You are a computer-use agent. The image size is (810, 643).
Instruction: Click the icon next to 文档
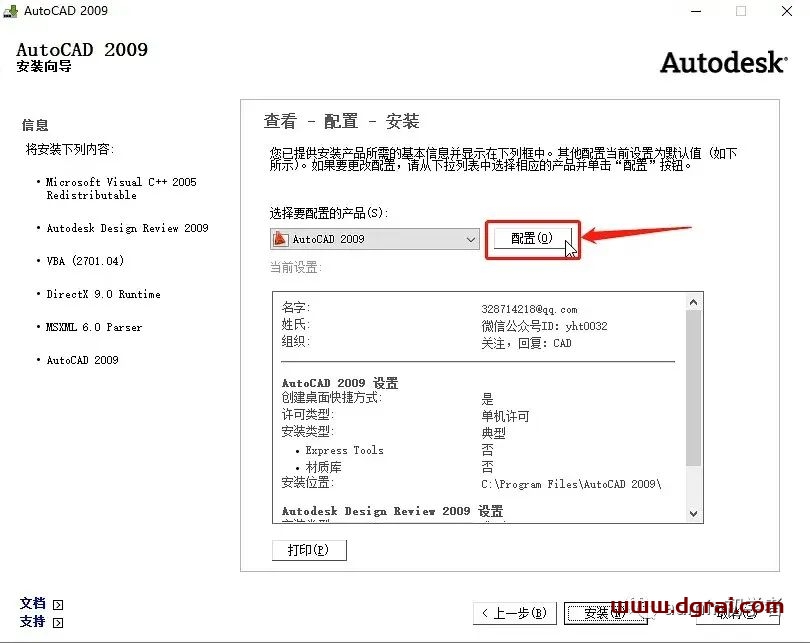[x=58, y=604]
